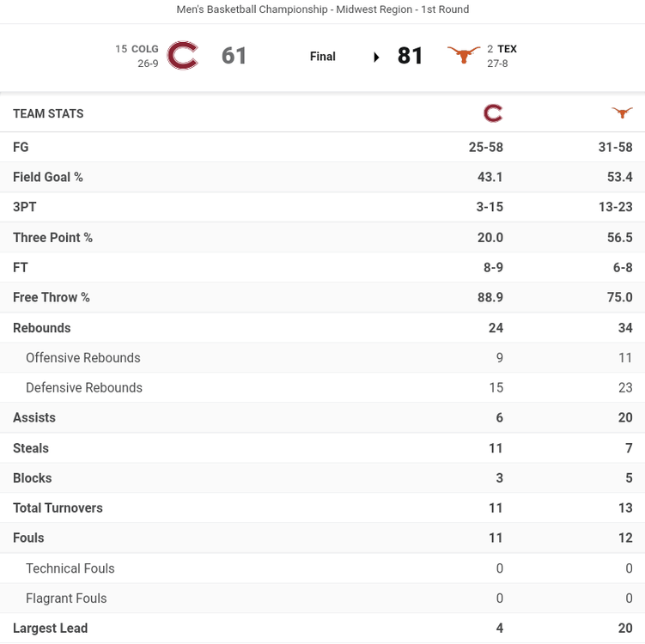645x644 pixels.
Task: Open the COLG team abbreviation link
Action: (x=145, y=49)
